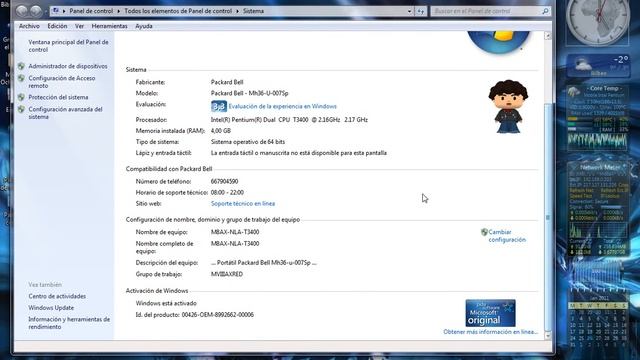The image size is (640, 360).
Task: Open the Ayuda menu
Action: (x=144, y=26)
